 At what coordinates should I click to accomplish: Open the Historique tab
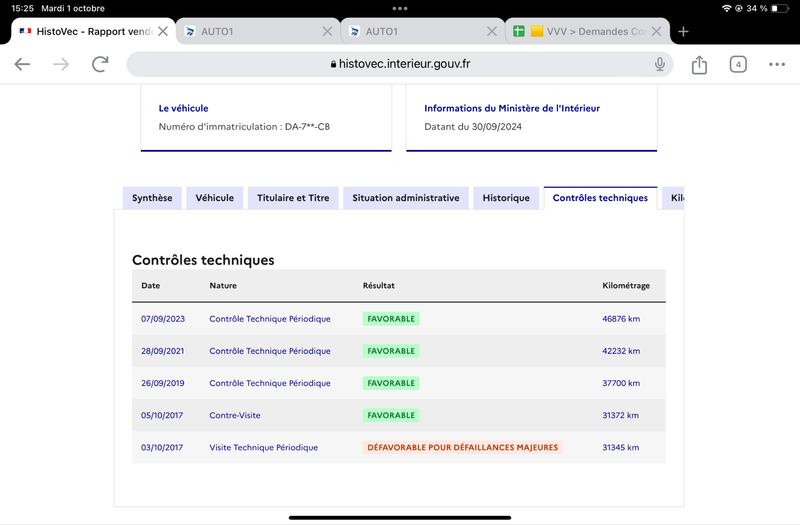506,198
